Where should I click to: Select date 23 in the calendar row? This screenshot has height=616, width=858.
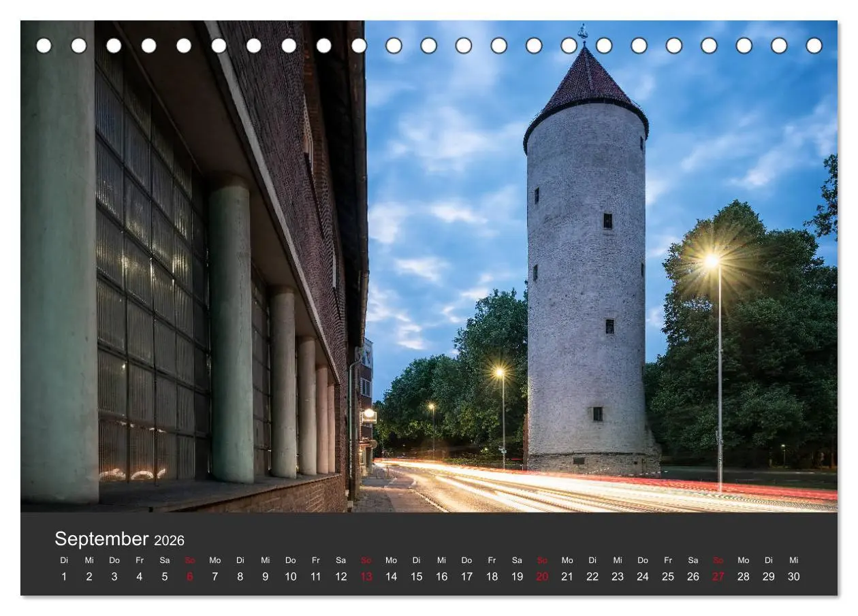pyautogui.click(x=618, y=577)
